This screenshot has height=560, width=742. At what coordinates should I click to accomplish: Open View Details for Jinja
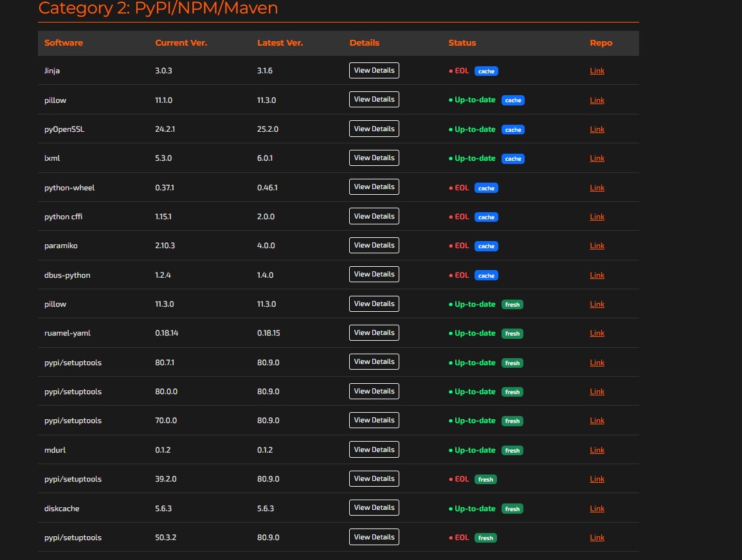tap(374, 71)
